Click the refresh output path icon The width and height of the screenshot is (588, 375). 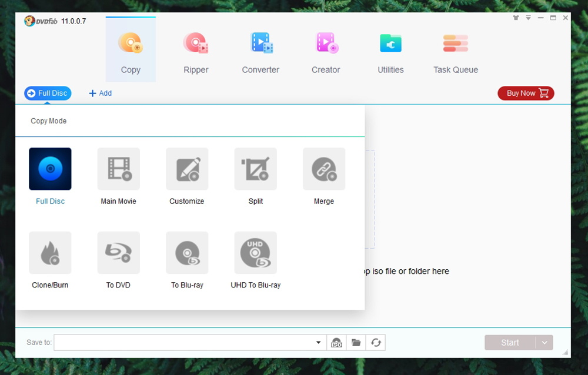(376, 342)
